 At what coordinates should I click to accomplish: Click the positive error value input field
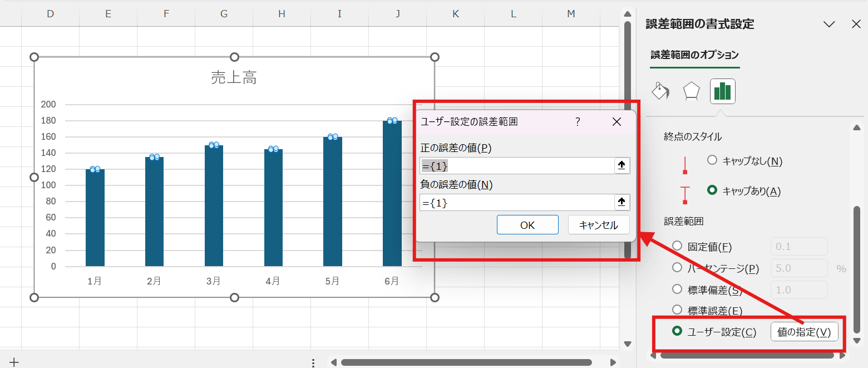[x=517, y=165]
